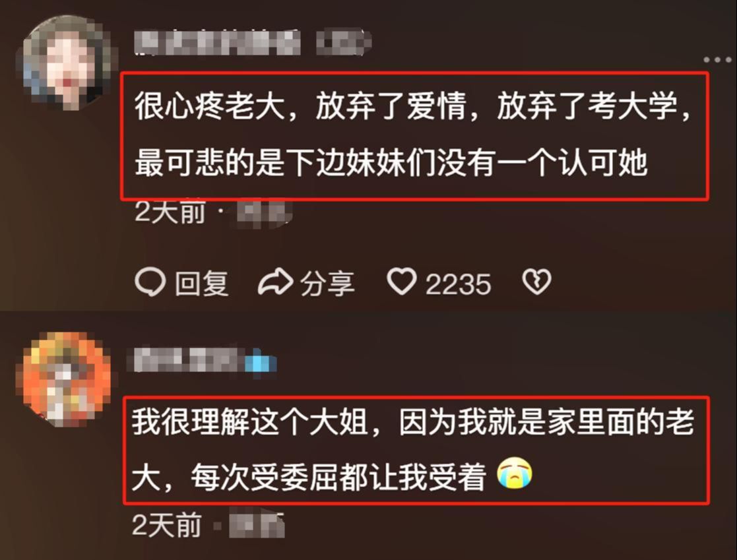
Task: Tap the curved arrow share icon
Action: (x=275, y=282)
